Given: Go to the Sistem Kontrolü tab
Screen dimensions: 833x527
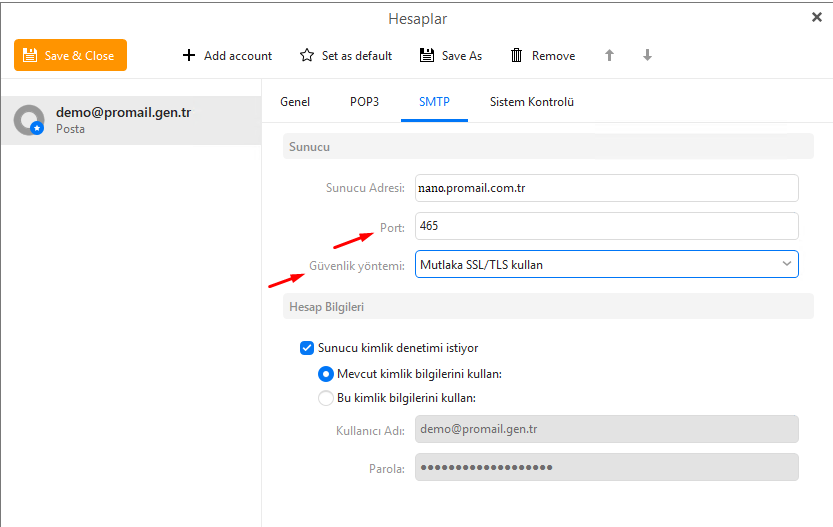Looking at the screenshot, I should (531, 102).
